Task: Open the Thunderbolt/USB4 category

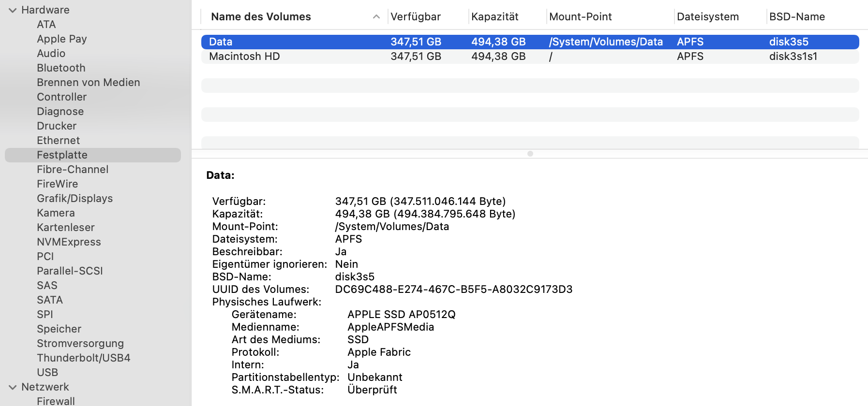Action: (x=83, y=358)
